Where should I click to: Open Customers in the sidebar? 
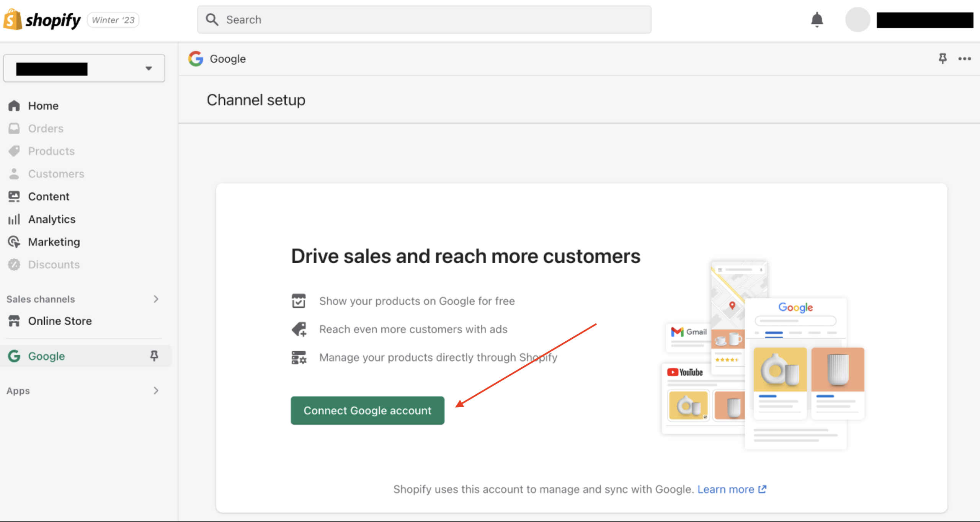pos(56,174)
